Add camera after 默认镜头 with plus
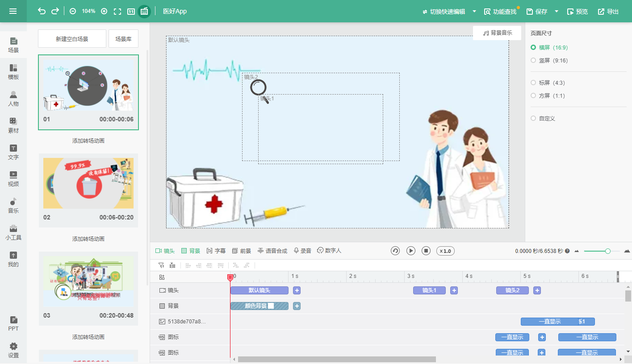632x364 pixels. click(x=297, y=290)
